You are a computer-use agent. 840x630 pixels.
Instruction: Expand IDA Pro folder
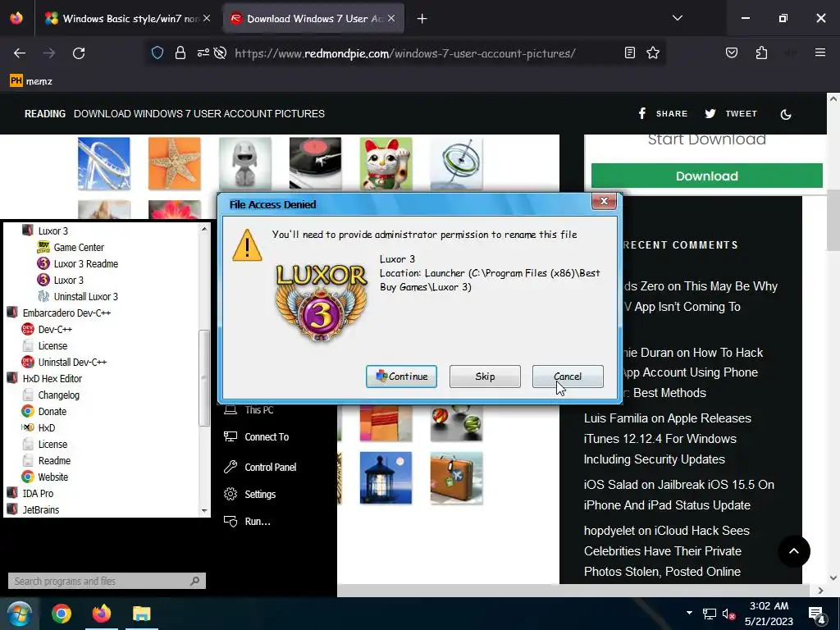[x=30, y=493]
